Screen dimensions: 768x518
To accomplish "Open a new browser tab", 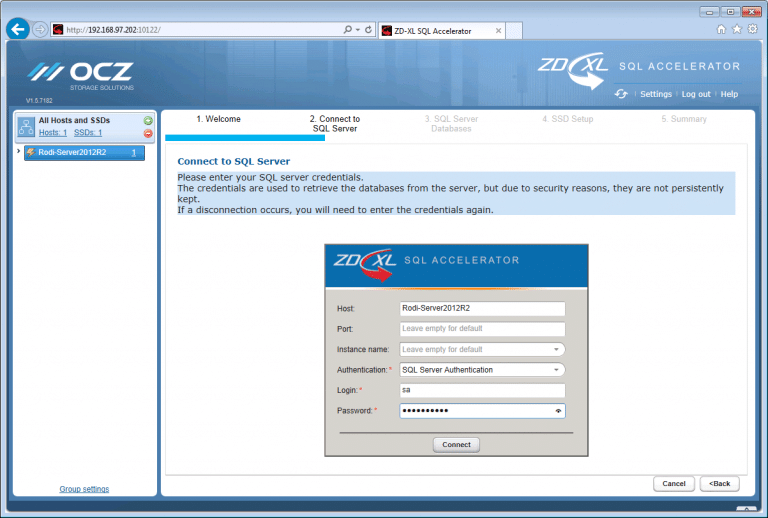I will pos(514,30).
